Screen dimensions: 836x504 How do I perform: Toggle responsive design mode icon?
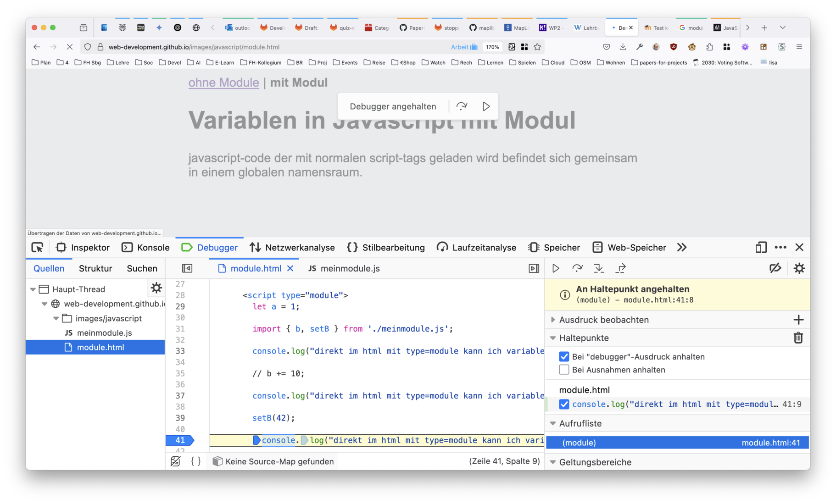click(761, 248)
